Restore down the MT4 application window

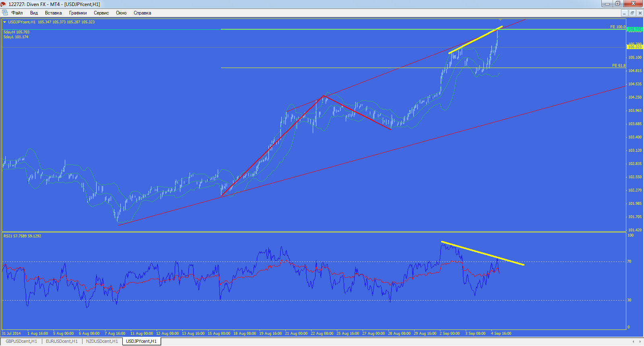pos(617,4)
